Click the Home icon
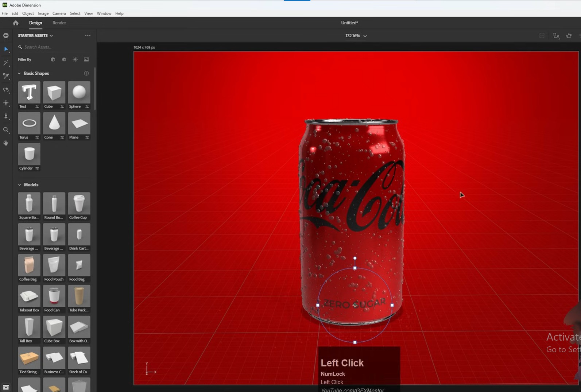 click(16, 23)
